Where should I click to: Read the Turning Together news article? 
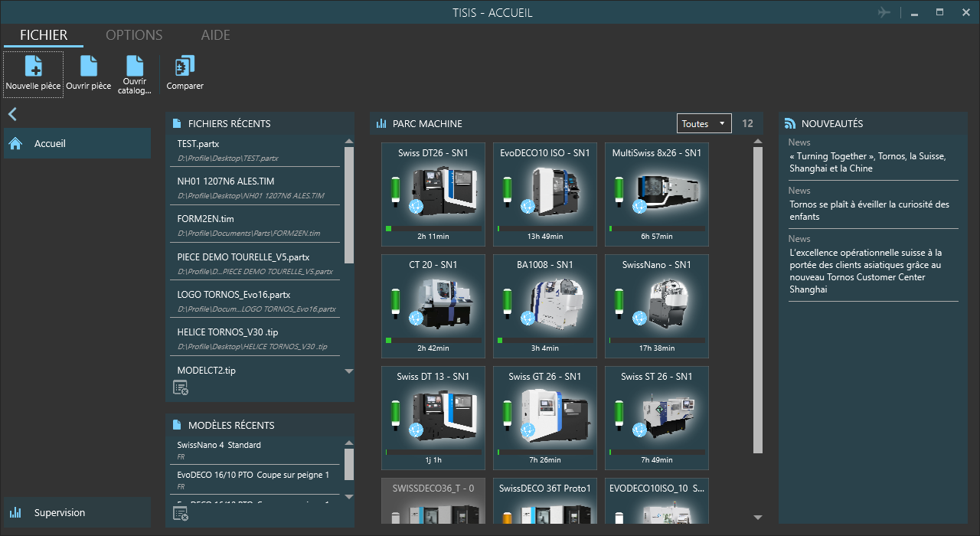pyautogui.click(x=867, y=162)
